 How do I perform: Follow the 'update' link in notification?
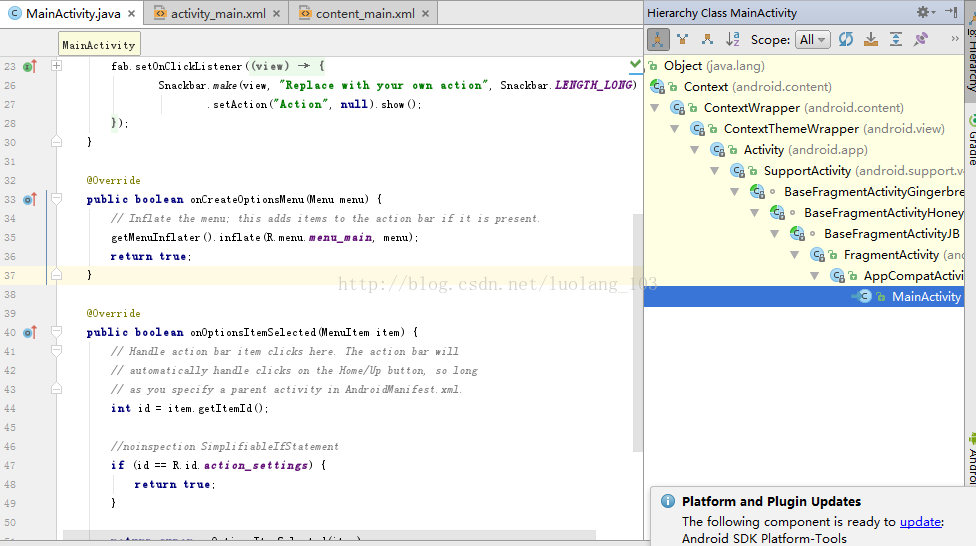(920, 522)
